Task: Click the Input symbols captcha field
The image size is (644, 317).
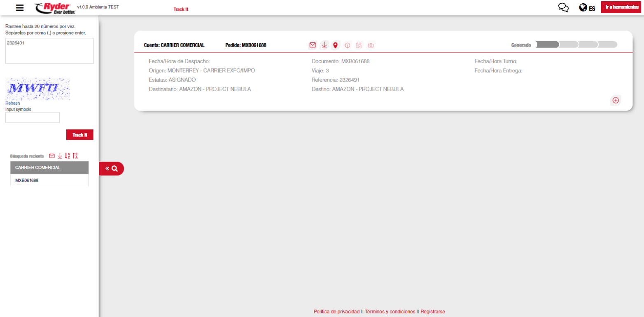Action: coord(33,118)
